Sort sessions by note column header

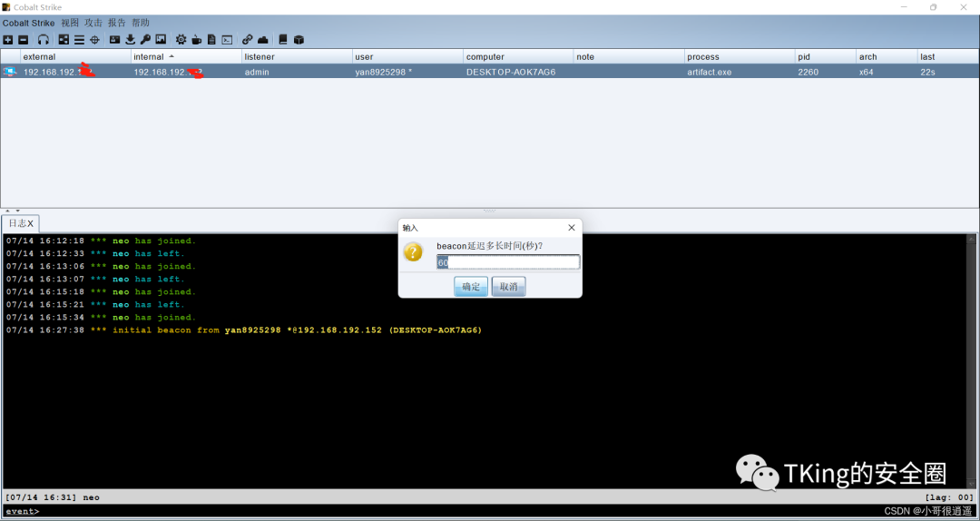click(x=630, y=57)
